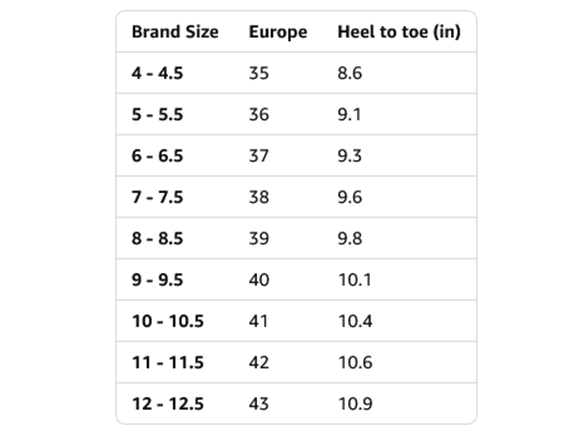Select brand size 12 - 12.5 cell
The image size is (588, 441).
tap(168, 404)
